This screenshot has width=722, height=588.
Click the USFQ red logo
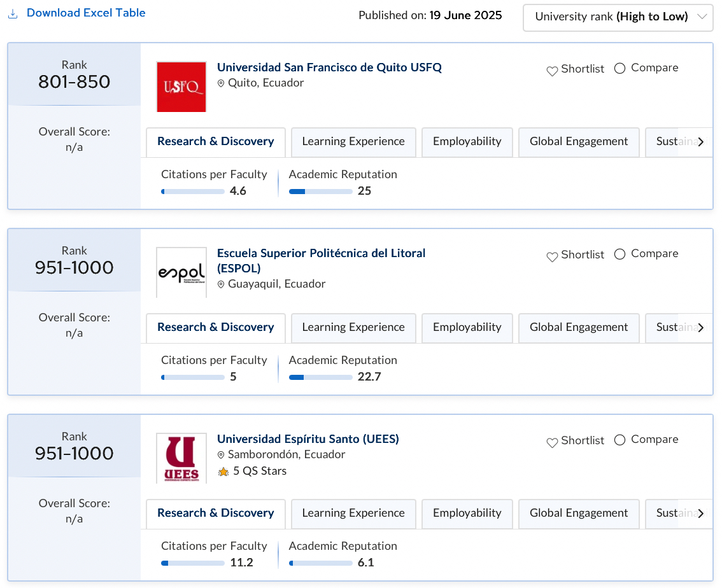pyautogui.click(x=181, y=87)
